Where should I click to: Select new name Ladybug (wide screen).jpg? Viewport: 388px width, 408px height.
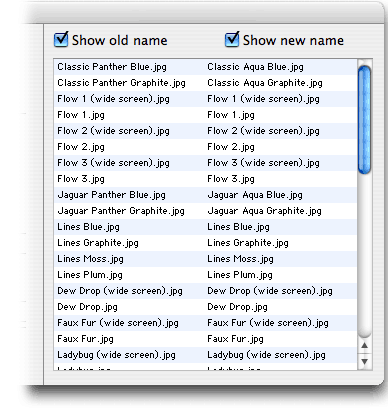(266, 355)
